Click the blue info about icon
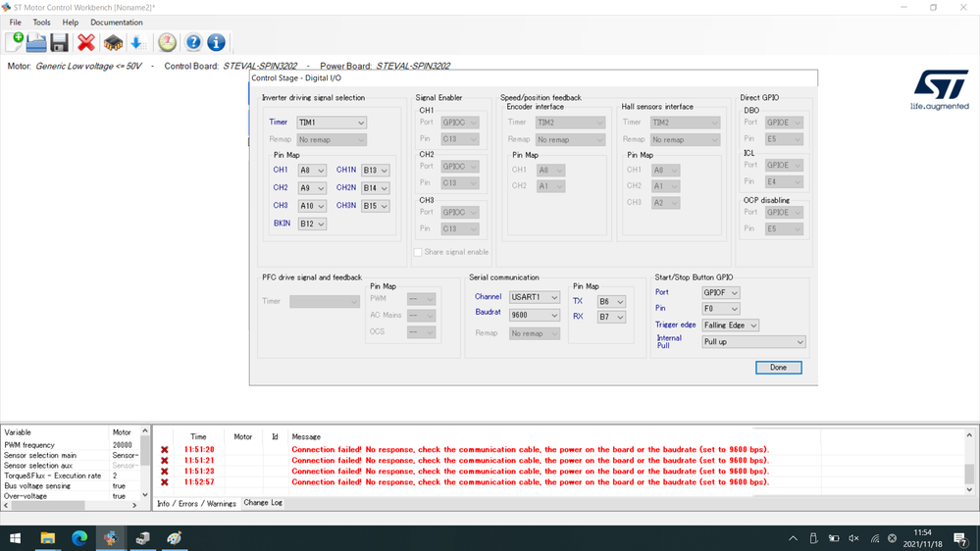Viewport: 980px width, 551px height. click(216, 42)
